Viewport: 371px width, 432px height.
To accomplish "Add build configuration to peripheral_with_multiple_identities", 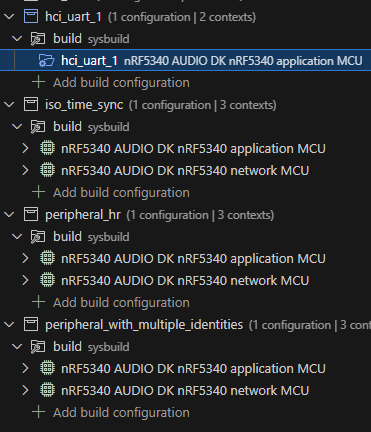I will [x=111, y=413].
